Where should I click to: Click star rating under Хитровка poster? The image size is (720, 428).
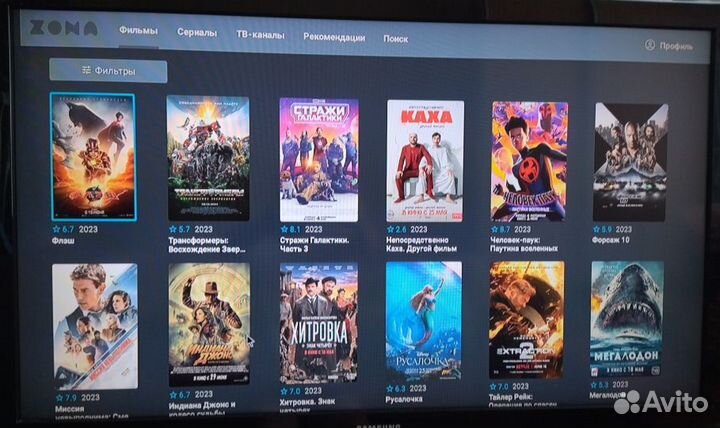point(290,391)
